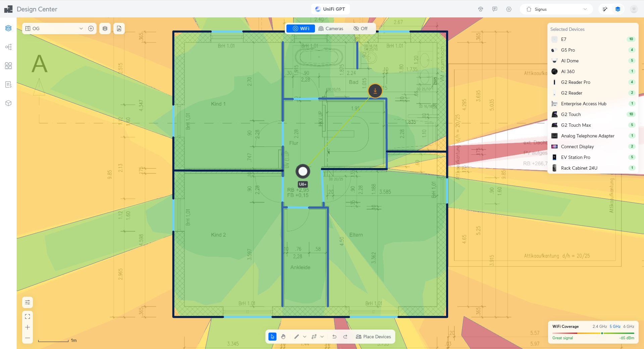Viewport: 644px width, 349px height.
Task: Toggle the blue layers panel icon
Action: point(618,9)
